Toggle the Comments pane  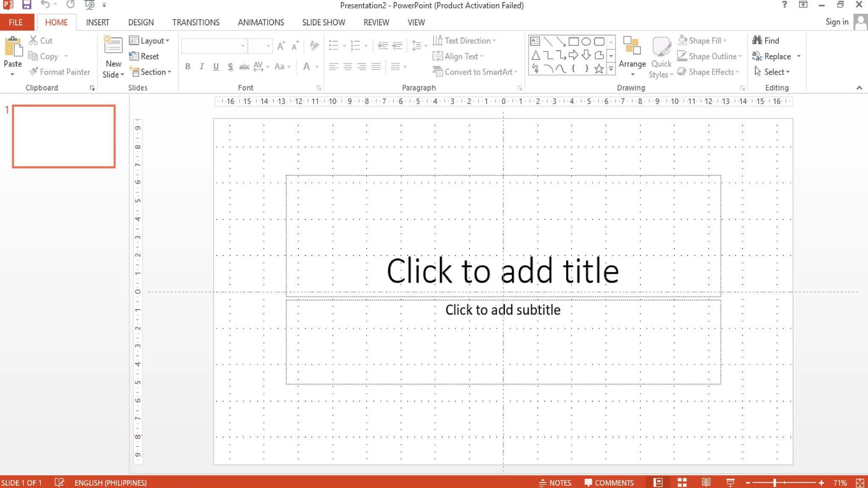[x=609, y=482]
